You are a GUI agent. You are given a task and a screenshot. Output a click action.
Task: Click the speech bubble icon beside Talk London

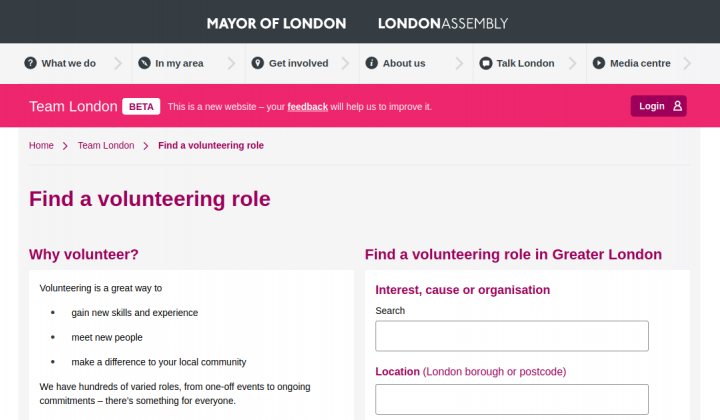click(485, 63)
